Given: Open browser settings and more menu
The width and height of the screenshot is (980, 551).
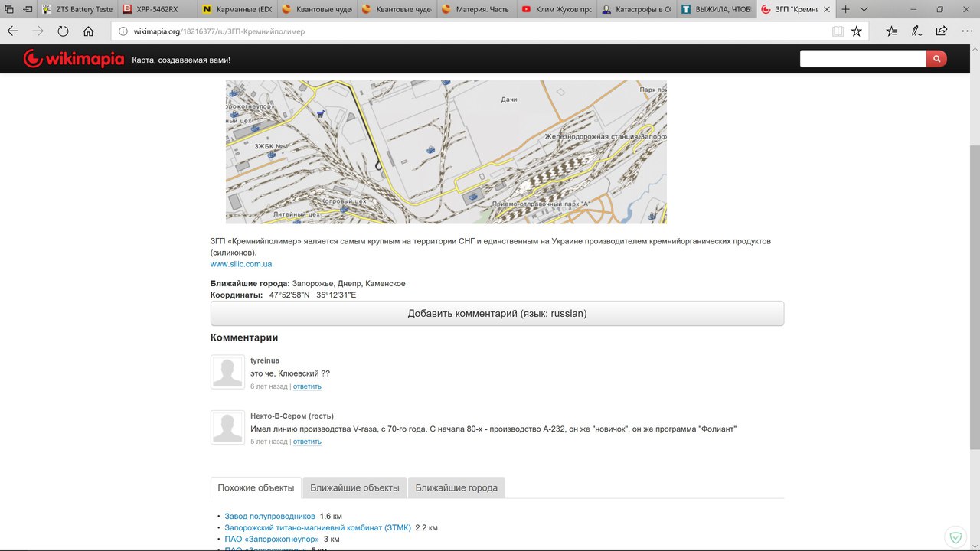Looking at the screenshot, I should 966,31.
